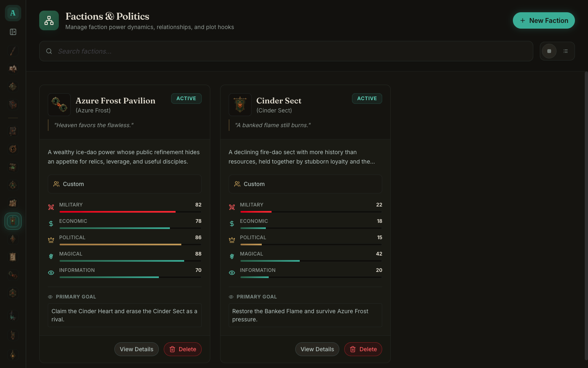Click the Custom type box on Cinder Sect

coord(305,184)
